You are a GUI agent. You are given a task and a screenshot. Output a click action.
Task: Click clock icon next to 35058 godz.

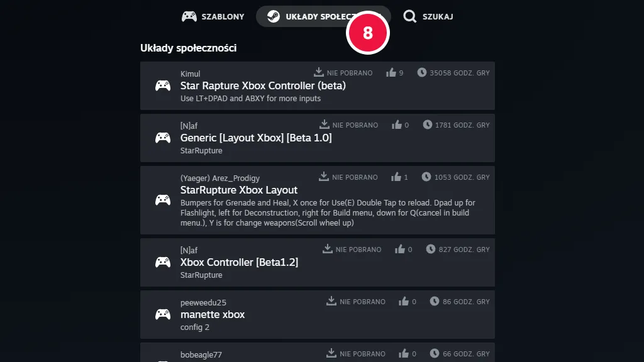pos(422,73)
